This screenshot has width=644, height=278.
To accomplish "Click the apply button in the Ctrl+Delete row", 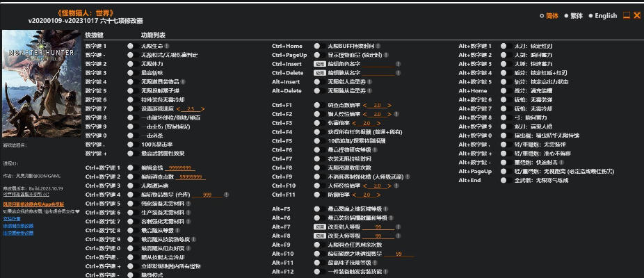I will pyautogui.click(x=319, y=73).
